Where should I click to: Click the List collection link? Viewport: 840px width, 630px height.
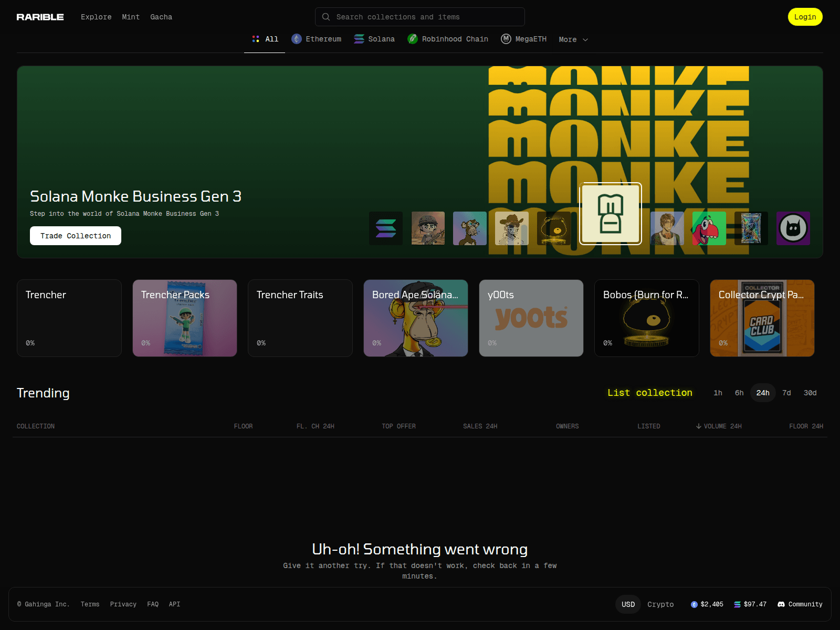(x=650, y=393)
